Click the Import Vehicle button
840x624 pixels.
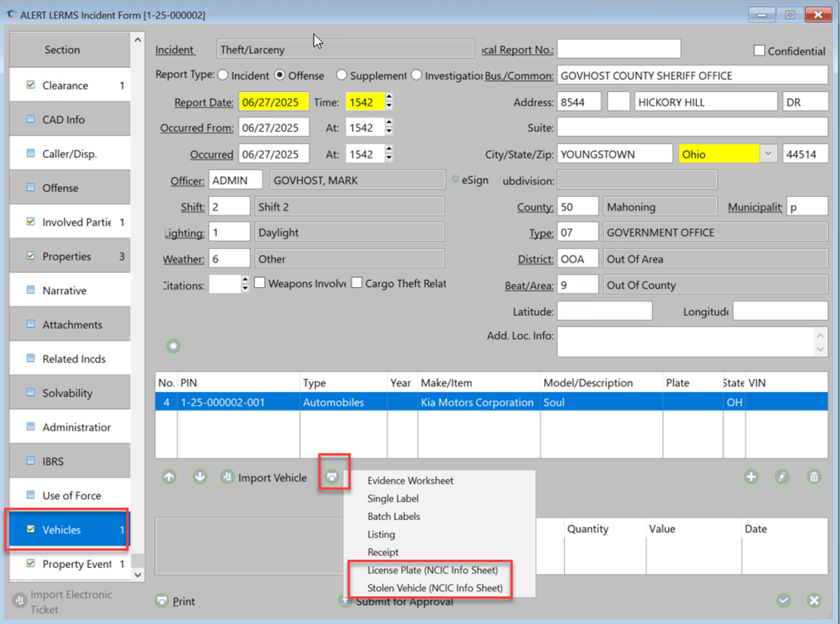point(264,478)
